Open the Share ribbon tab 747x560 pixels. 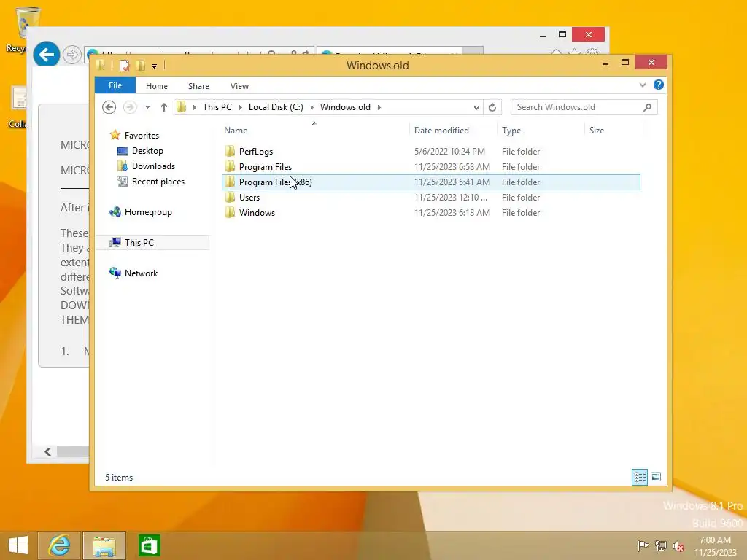(x=198, y=86)
